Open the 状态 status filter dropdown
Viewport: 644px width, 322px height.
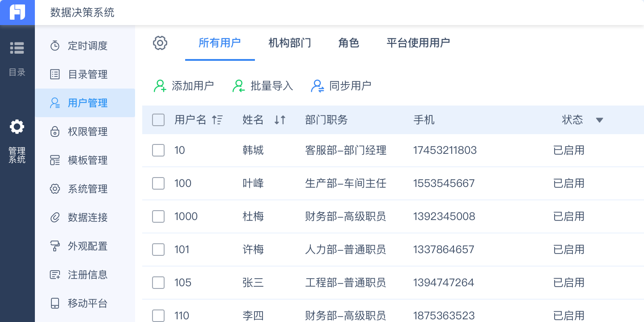click(599, 120)
